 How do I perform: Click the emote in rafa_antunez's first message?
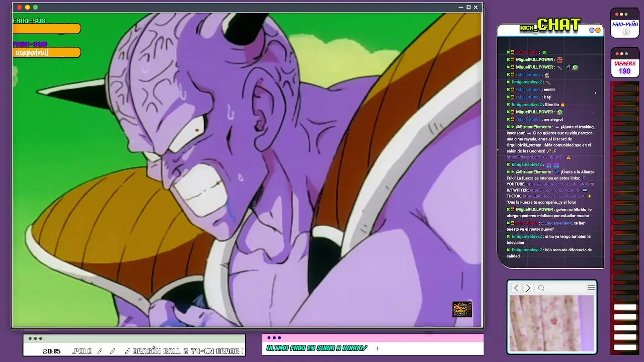[547, 75]
